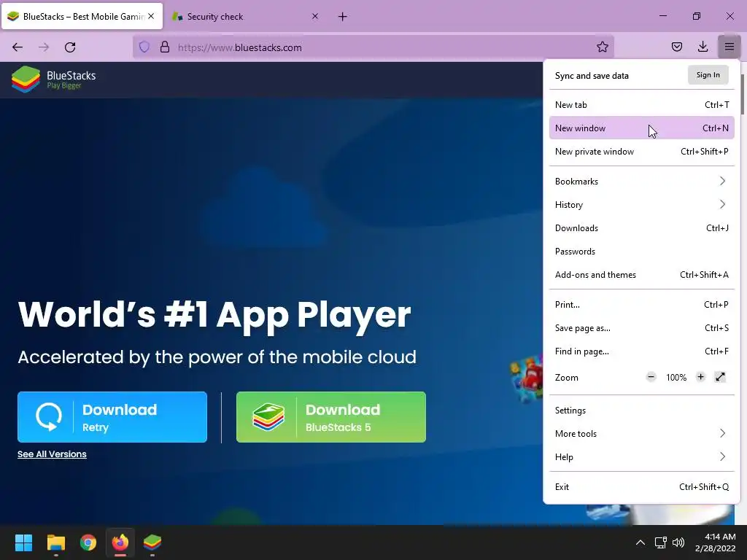Open the BlueStacks taskbar icon
The image size is (747, 560).
tap(152, 542)
